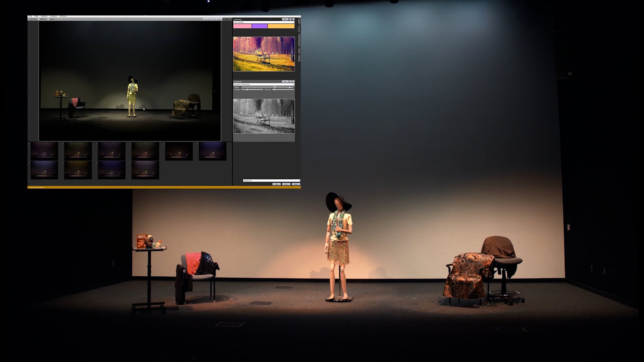Click the Bin Size slider handle
Image resolution: width=644 pixels, height=362 pixels.
coord(274,90)
